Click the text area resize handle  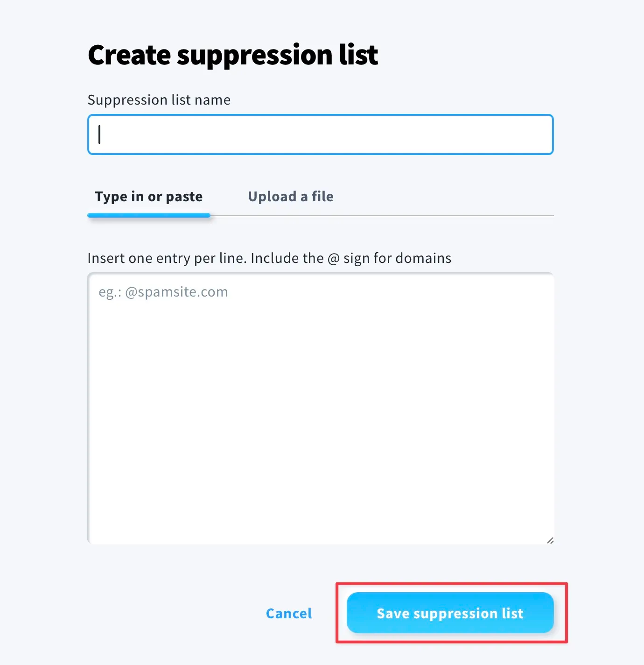point(550,540)
